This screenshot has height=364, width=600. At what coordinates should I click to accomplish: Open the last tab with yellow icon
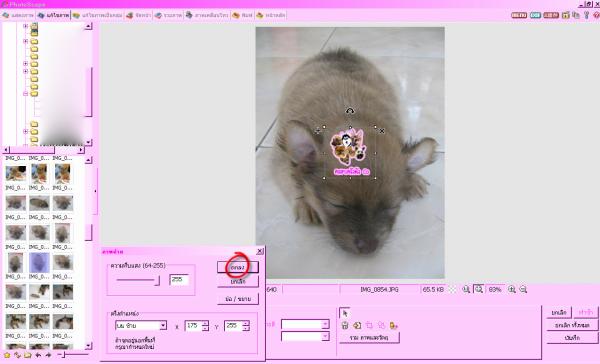(271, 15)
